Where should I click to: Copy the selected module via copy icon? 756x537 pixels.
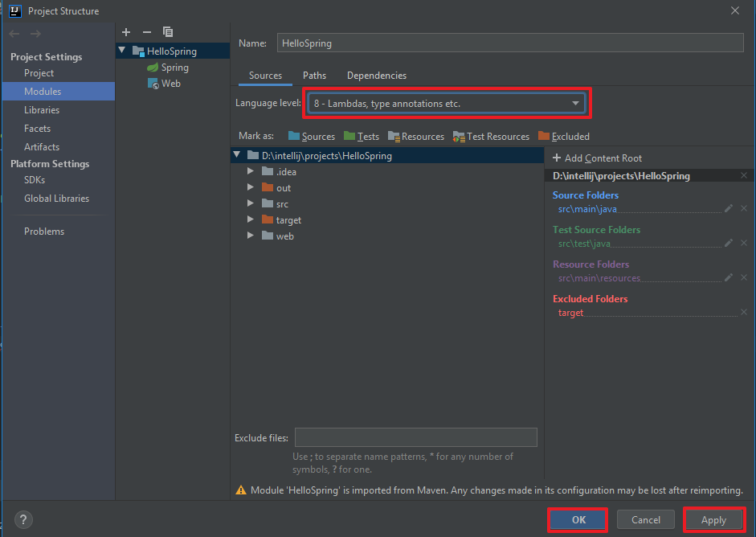(x=168, y=32)
